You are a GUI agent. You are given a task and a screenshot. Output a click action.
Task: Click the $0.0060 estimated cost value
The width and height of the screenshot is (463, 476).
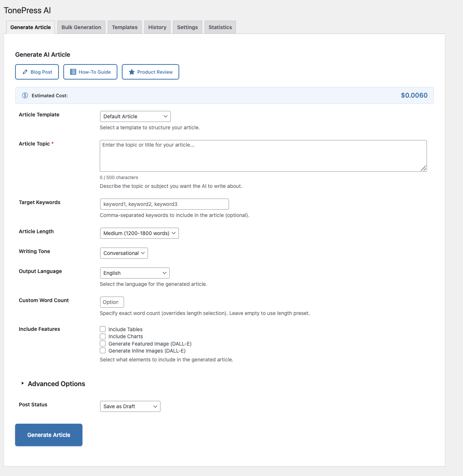click(x=414, y=95)
